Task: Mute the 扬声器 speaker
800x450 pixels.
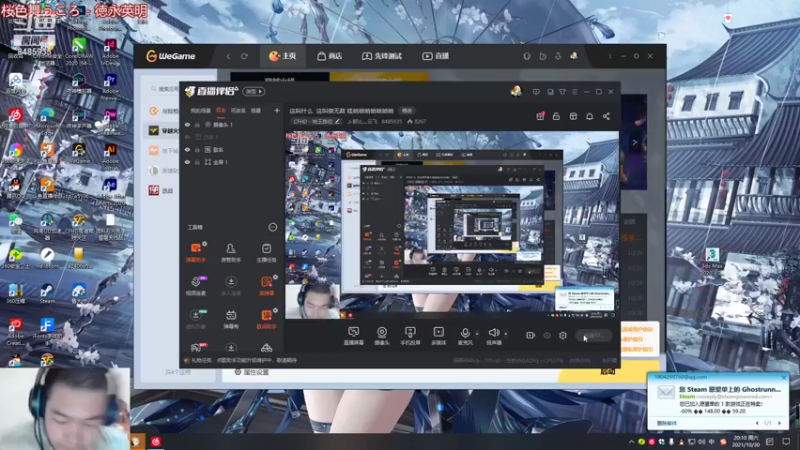Action: (493, 336)
